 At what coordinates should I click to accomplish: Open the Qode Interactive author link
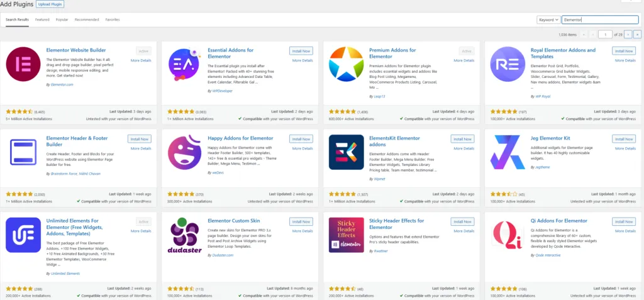548,255
